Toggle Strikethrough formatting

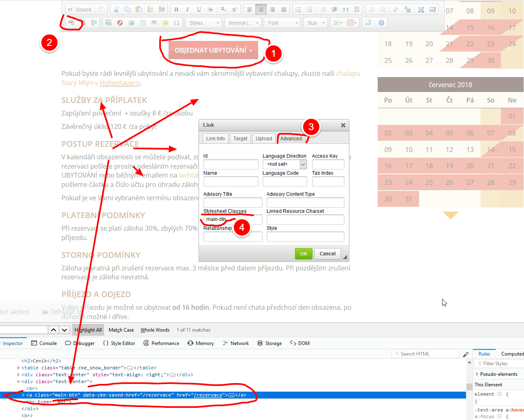210,9
